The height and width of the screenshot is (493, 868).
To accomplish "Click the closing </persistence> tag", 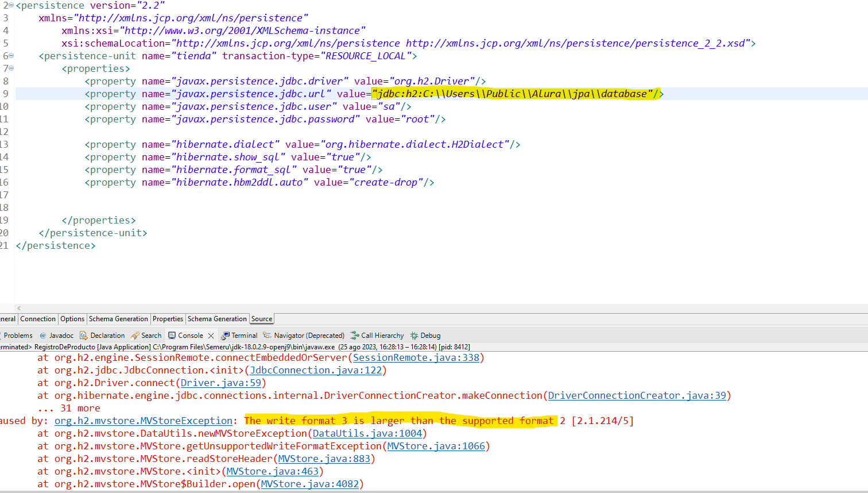I will pyautogui.click(x=56, y=245).
